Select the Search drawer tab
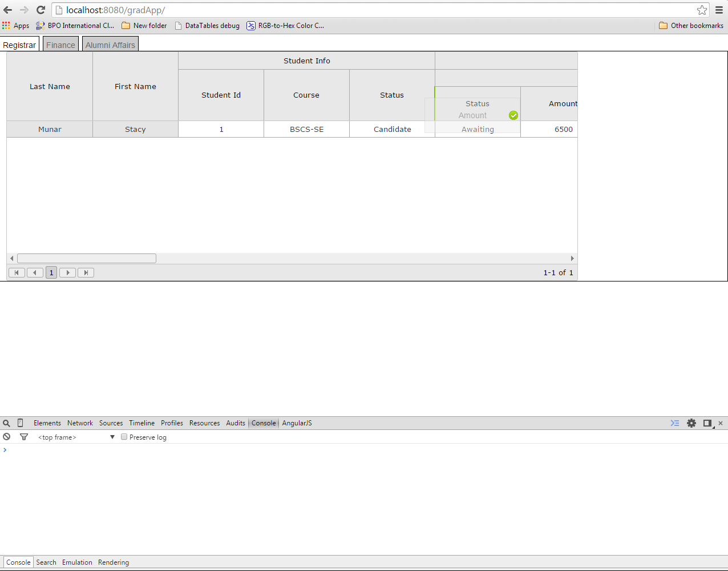 46,562
